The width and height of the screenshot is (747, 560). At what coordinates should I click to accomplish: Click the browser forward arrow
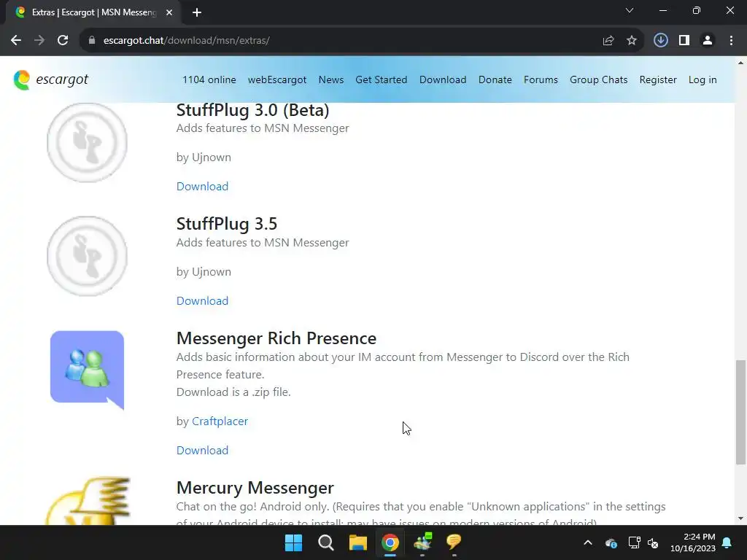[x=39, y=41]
